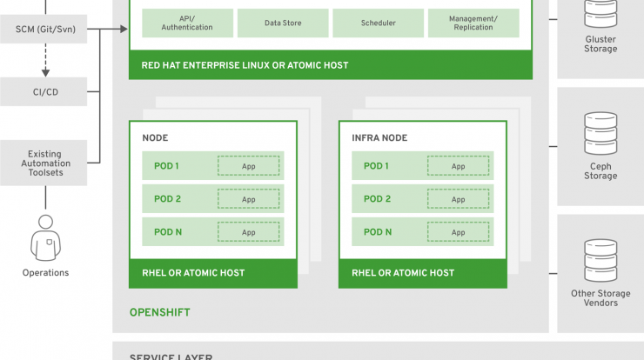Click the Data Store component box

pyautogui.click(x=283, y=23)
